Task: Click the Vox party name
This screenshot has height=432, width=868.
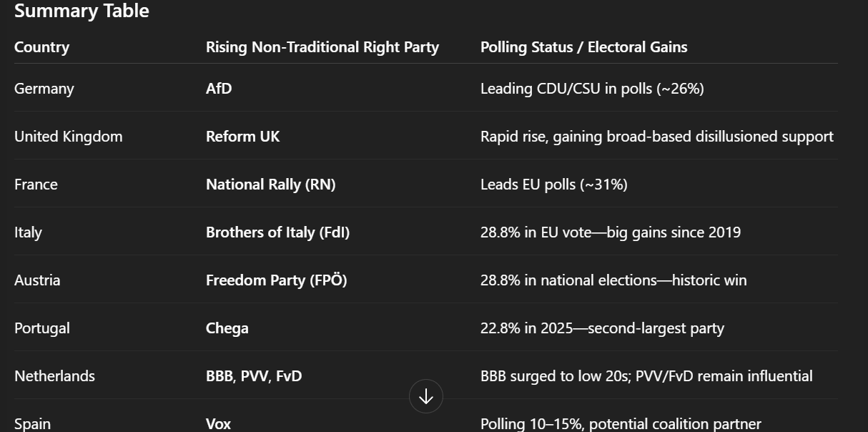Action: [x=218, y=423]
